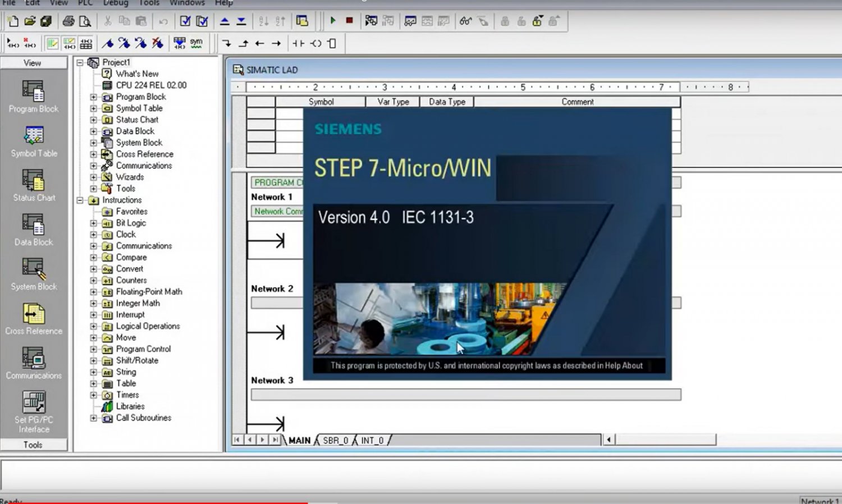Expand Counters instructions folder
842x504 pixels.
tap(94, 280)
